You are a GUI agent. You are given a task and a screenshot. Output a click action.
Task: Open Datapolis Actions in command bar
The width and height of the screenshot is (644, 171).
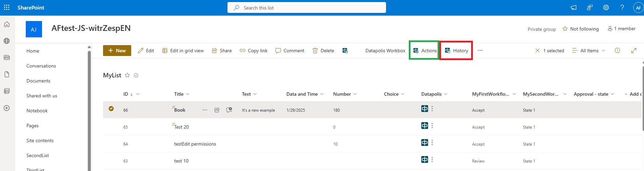425,51
